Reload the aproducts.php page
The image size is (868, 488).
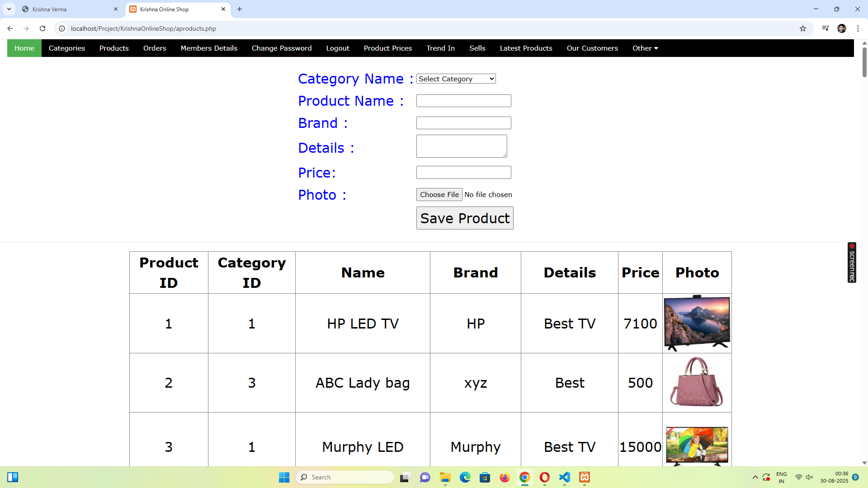pyautogui.click(x=42, y=28)
